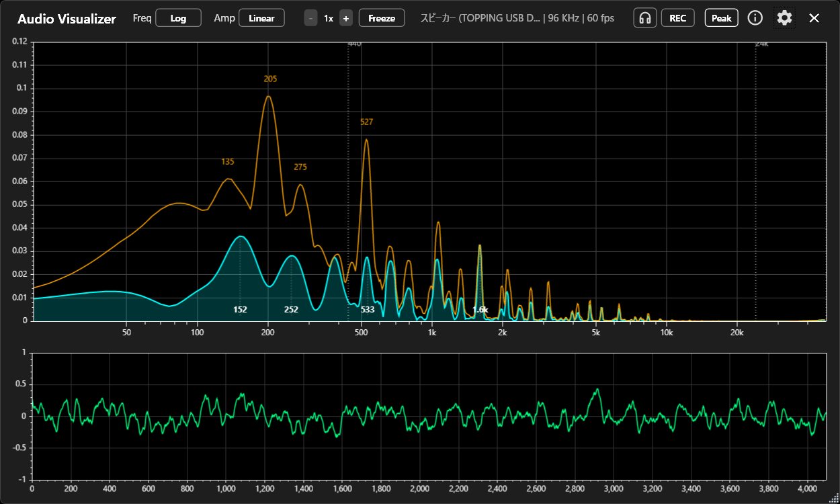The width and height of the screenshot is (840, 504).
Task: Select the white 252 spectrum label
Action: coord(291,309)
